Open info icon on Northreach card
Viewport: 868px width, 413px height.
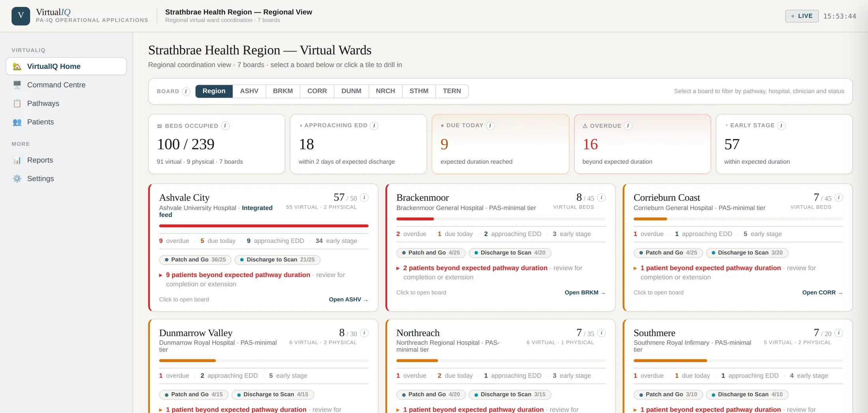[602, 333]
